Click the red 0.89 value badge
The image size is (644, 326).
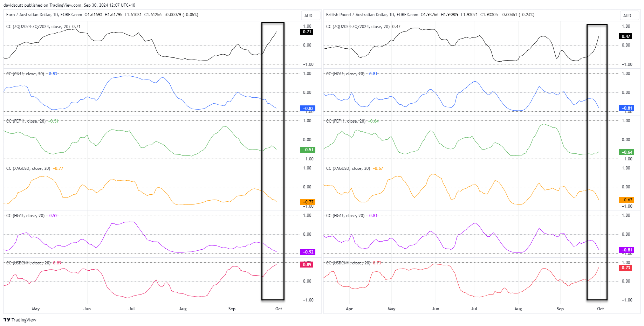307,265
